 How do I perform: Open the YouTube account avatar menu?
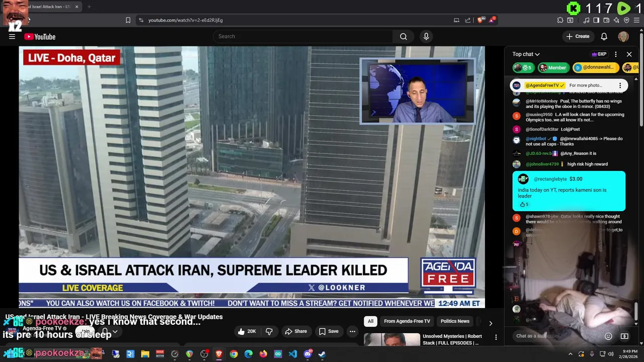[x=623, y=36]
